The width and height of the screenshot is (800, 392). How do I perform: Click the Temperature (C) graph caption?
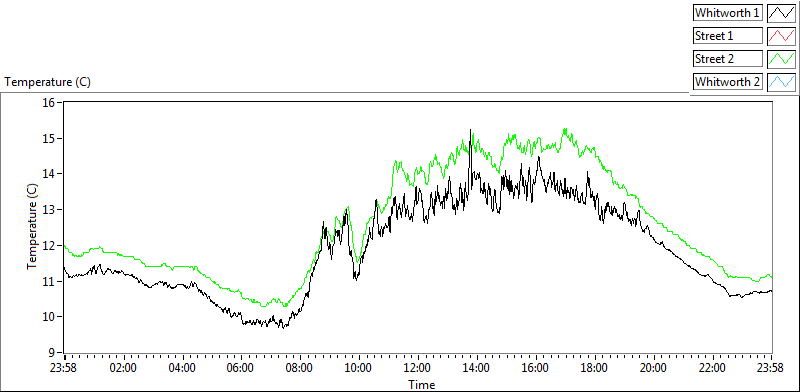[47, 82]
